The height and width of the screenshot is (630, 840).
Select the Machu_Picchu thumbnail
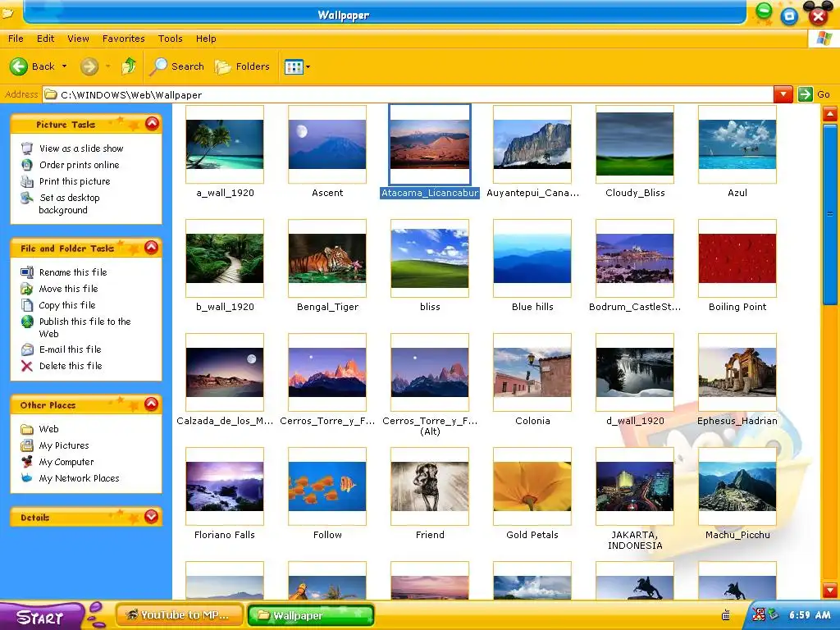pyautogui.click(x=737, y=486)
